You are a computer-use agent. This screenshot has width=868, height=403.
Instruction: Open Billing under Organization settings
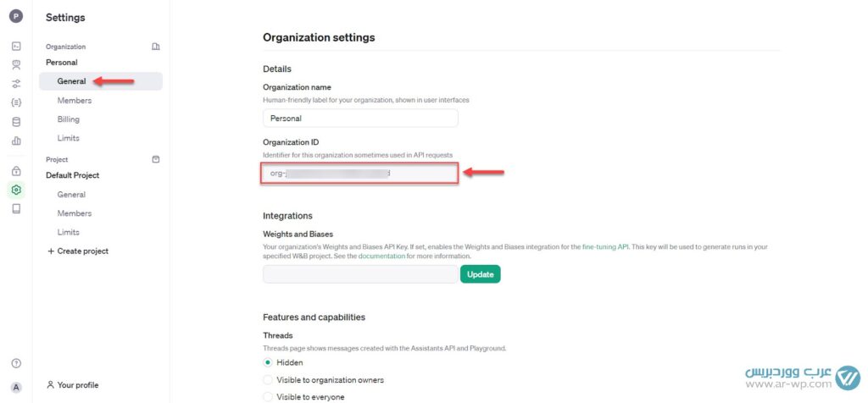tap(69, 119)
